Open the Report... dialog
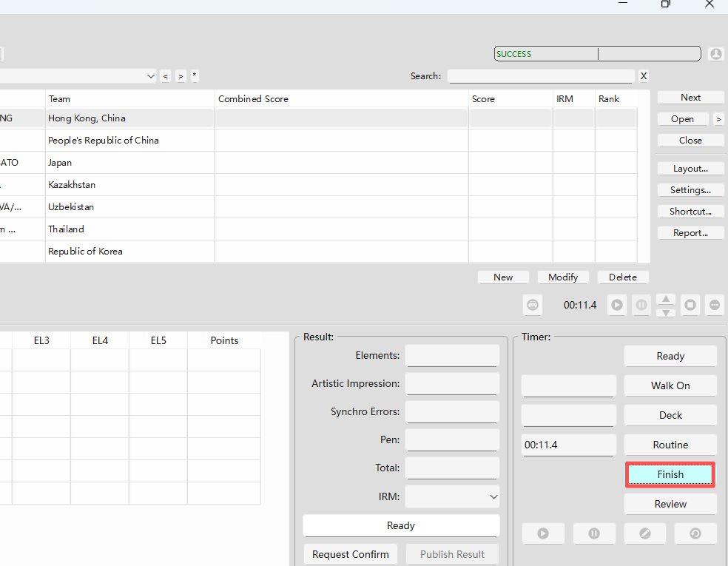Viewport: 728px width, 566px height. pos(690,233)
